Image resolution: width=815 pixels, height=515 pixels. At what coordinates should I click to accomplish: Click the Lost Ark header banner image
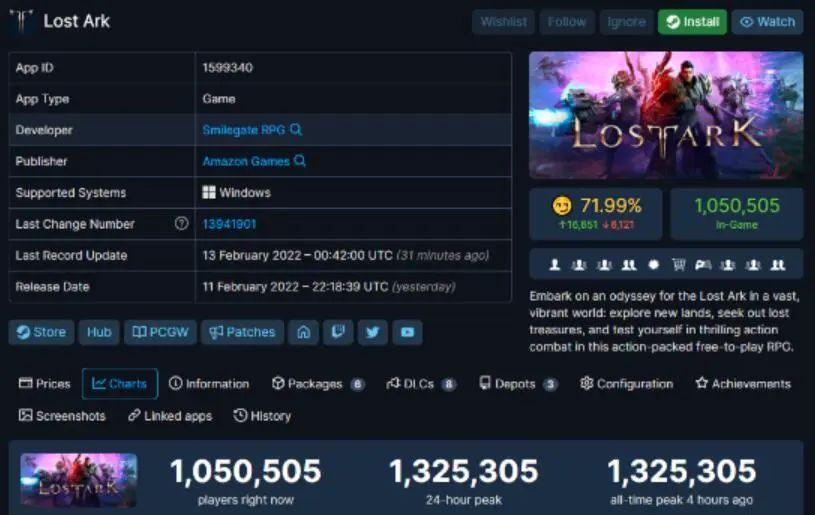pyautogui.click(x=666, y=115)
